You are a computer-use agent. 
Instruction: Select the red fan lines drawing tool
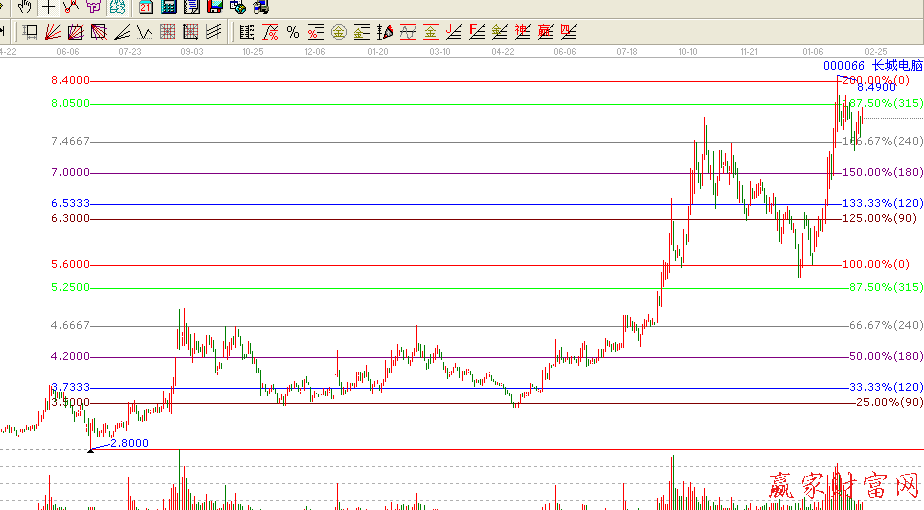(x=53, y=32)
